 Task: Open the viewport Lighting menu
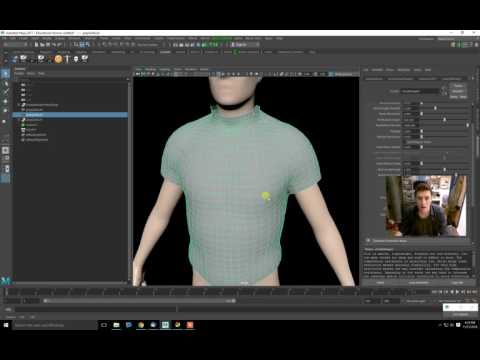165,69
